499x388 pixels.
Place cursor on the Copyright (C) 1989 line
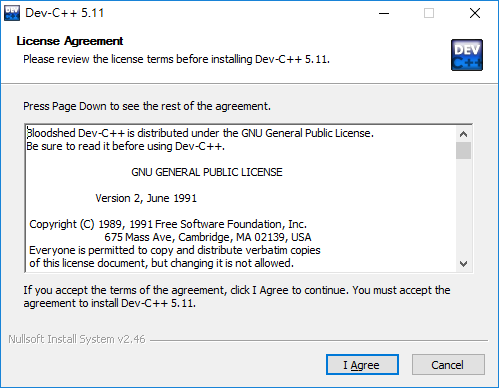click(168, 224)
